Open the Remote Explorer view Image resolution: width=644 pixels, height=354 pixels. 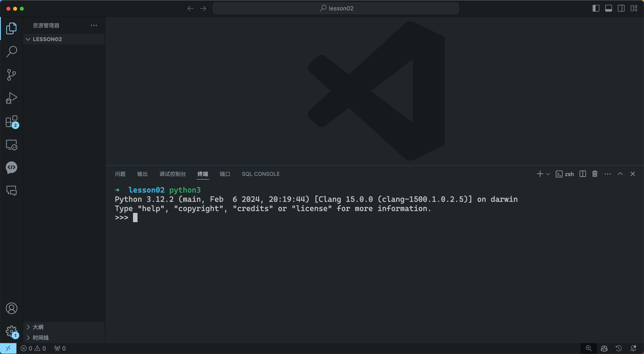tap(12, 145)
